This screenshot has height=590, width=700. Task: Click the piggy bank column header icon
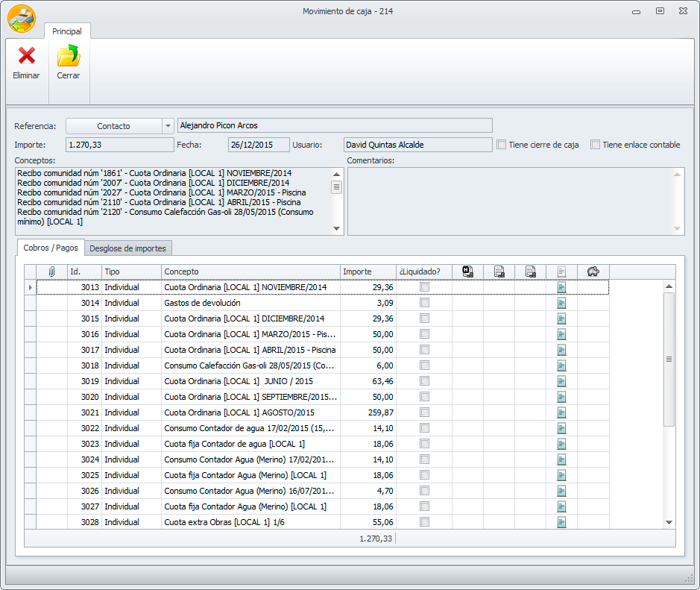tap(593, 272)
